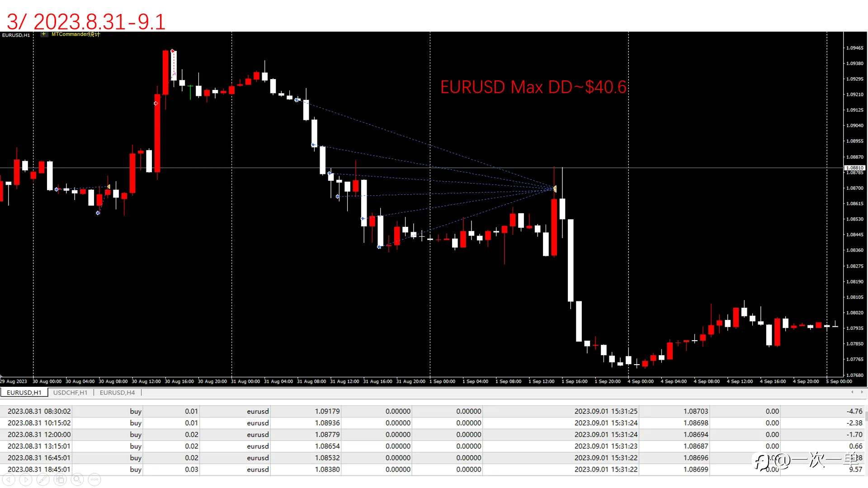Click the open price 1.09179 cell

(327, 411)
